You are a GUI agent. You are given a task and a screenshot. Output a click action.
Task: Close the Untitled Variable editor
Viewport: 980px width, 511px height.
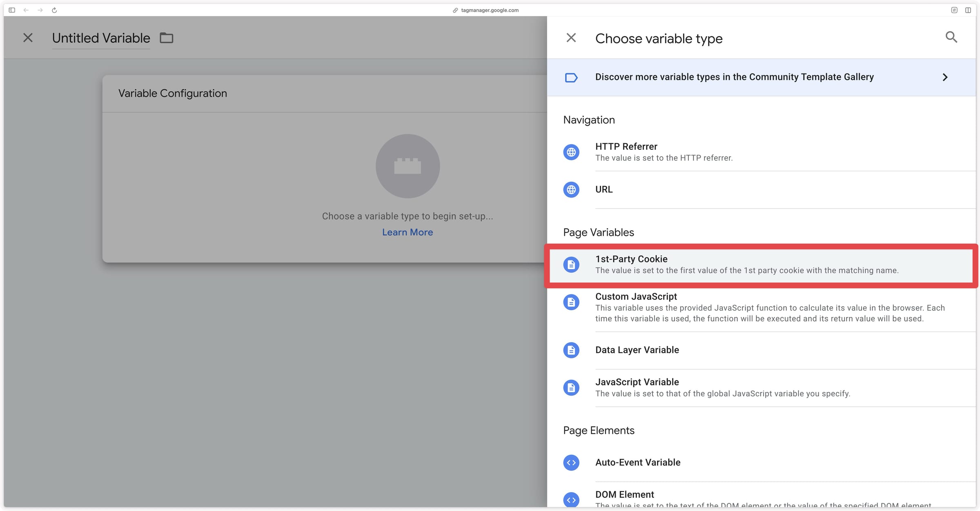pos(28,38)
